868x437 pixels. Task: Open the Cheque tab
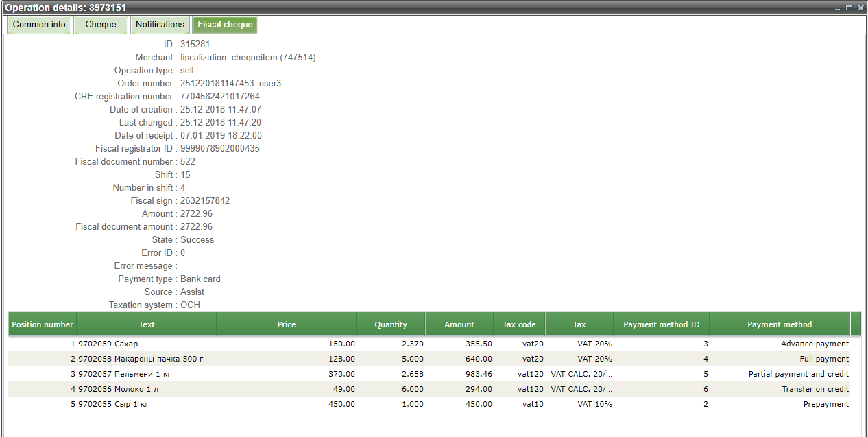[100, 25]
